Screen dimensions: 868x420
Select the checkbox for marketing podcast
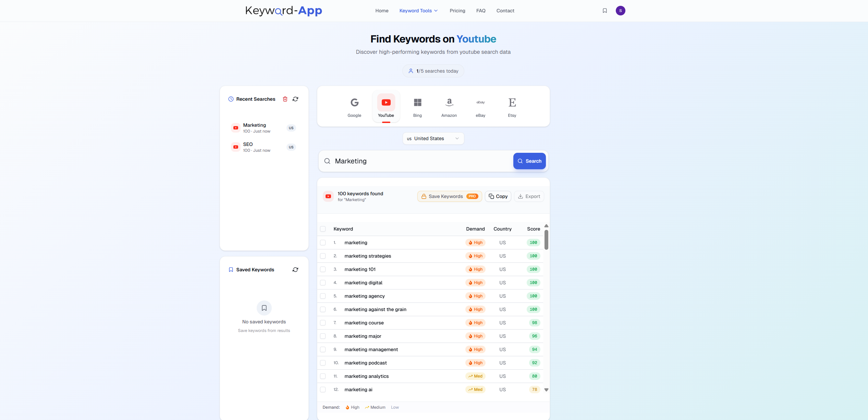pos(323,362)
